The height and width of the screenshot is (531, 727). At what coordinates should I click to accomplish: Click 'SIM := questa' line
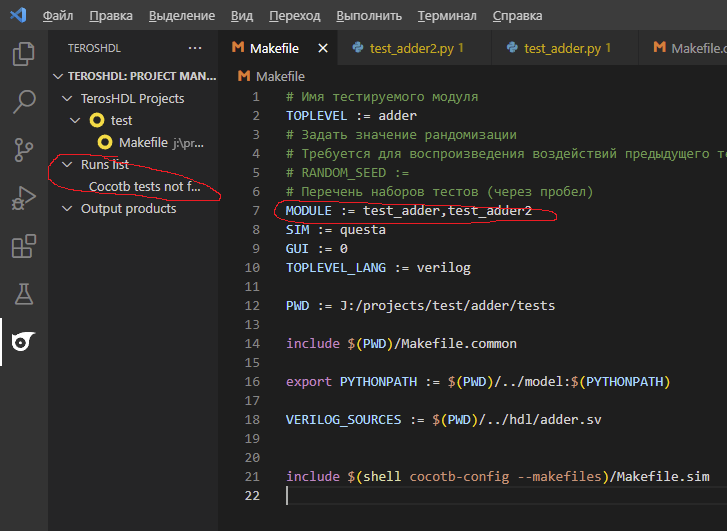336,230
